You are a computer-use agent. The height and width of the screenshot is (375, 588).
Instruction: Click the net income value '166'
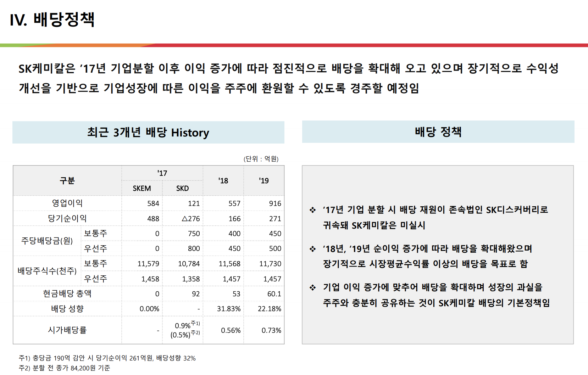pyautogui.click(x=234, y=219)
